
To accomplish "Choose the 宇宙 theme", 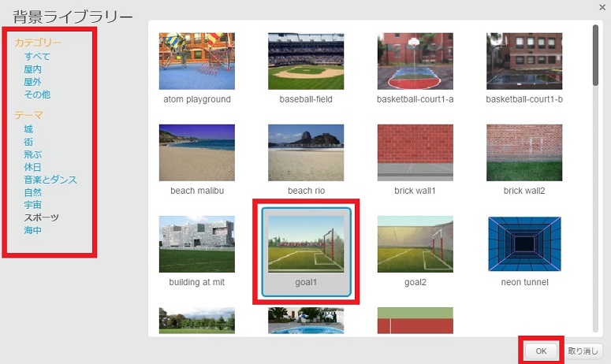I will (33, 205).
